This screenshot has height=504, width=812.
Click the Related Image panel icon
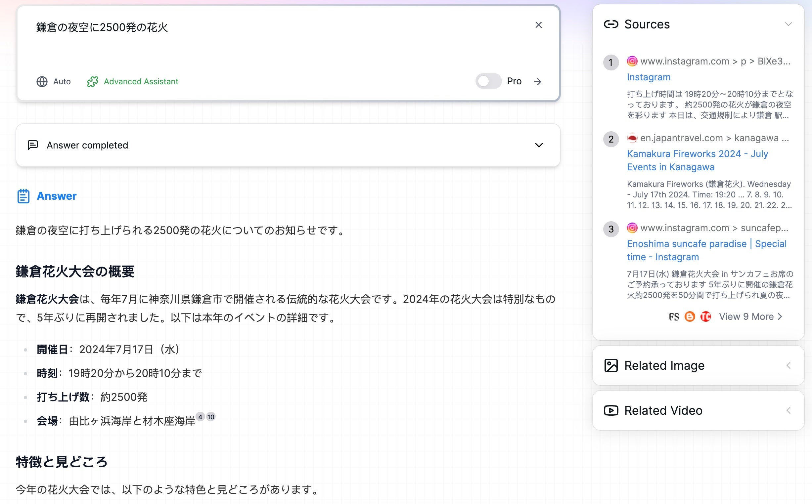pyautogui.click(x=611, y=365)
